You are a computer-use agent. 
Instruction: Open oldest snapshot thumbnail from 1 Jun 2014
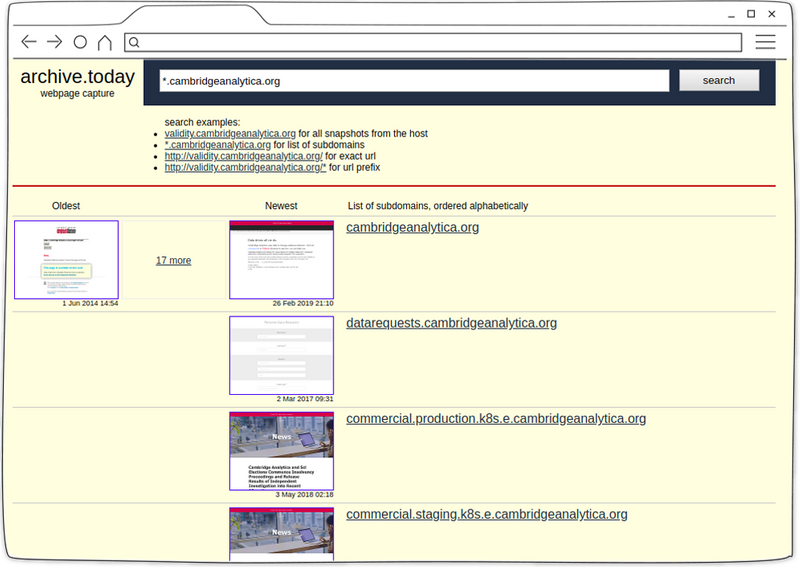(x=66, y=260)
